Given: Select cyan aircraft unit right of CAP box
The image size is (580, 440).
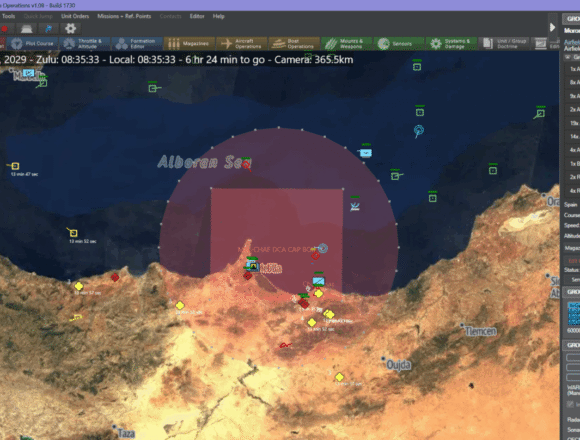Looking at the screenshot, I should tap(355, 206).
